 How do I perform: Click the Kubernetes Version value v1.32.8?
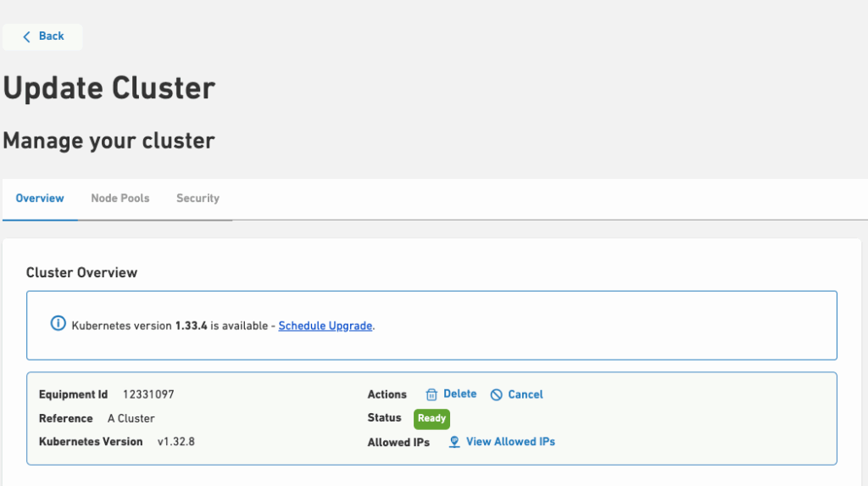(x=176, y=442)
